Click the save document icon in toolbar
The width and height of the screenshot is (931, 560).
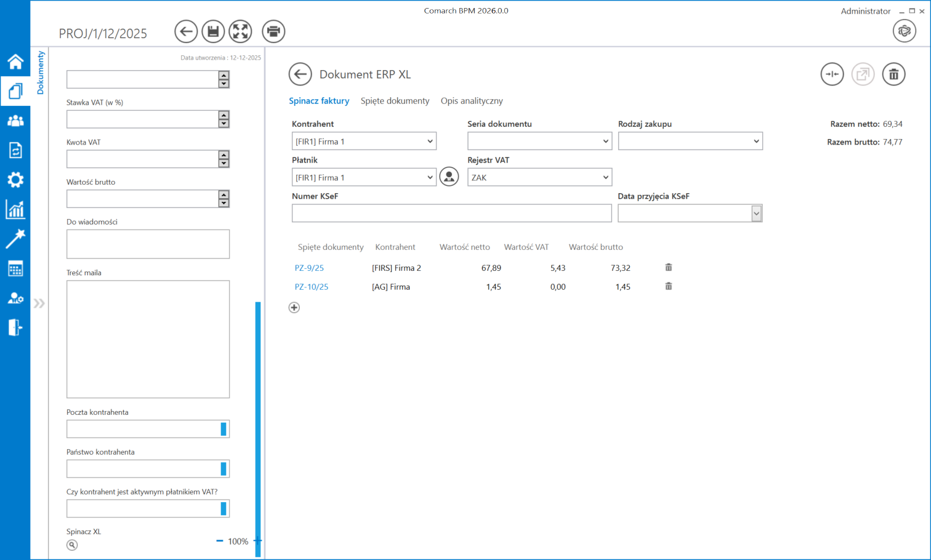pyautogui.click(x=213, y=31)
